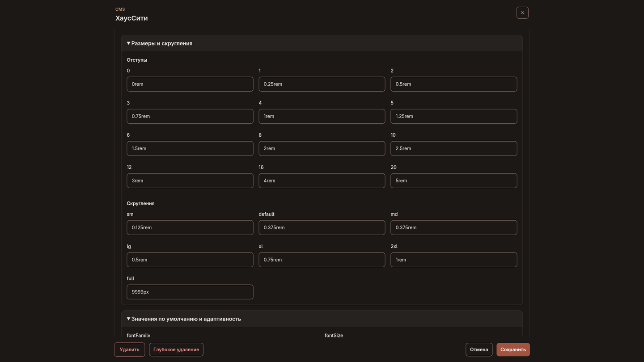Click the fontSize label
The width and height of the screenshot is (644, 362).
(x=334, y=336)
